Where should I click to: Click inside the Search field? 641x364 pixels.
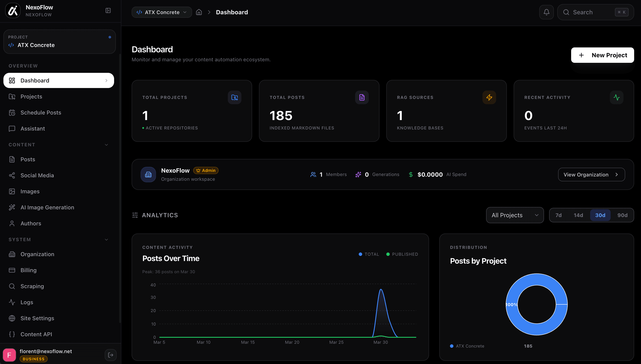tap(595, 12)
